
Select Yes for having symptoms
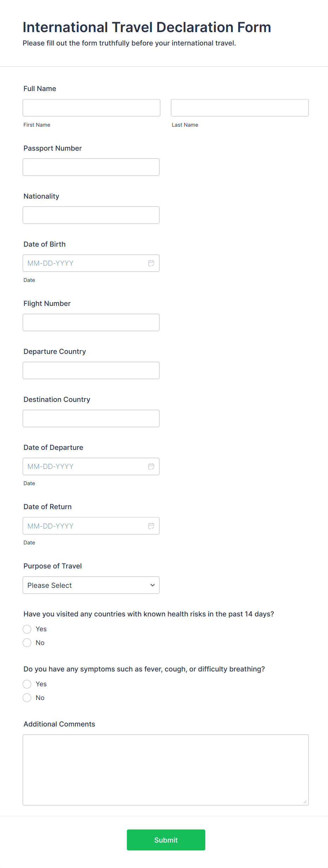27,684
